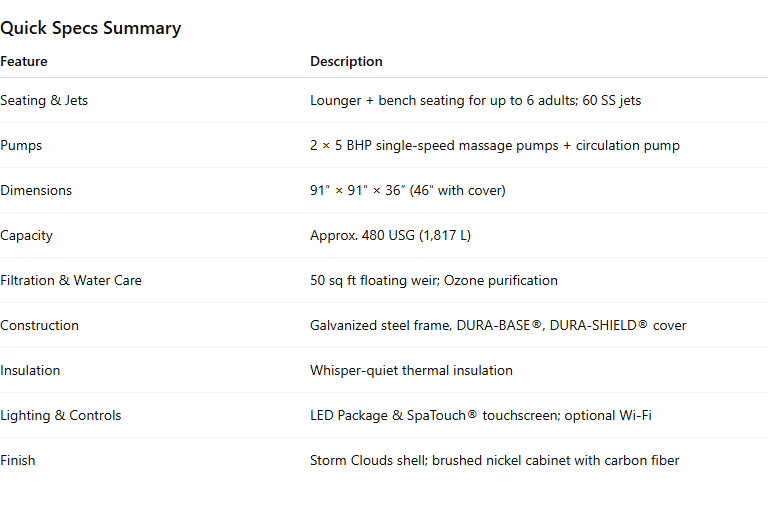Click the 5 BHP massage pumps description
The image size is (768, 505).
point(495,145)
